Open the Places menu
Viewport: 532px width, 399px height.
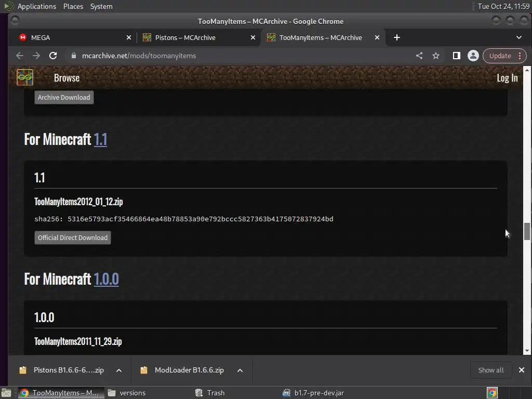[x=73, y=6]
